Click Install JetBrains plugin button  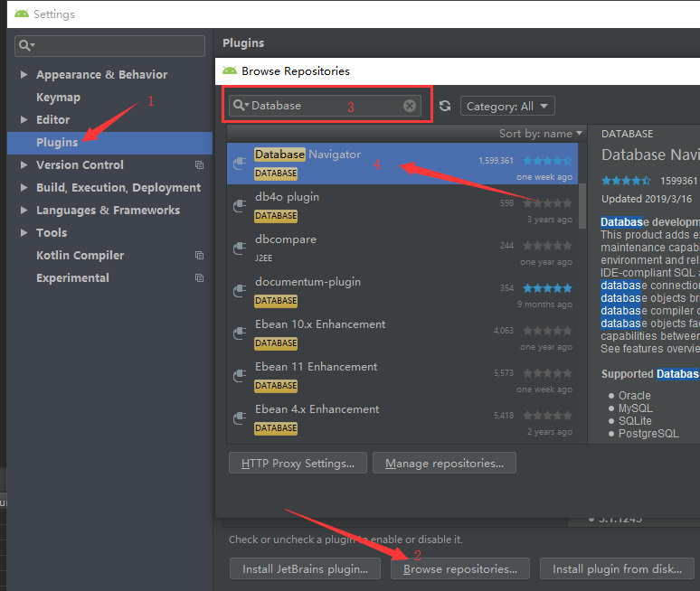coord(305,568)
